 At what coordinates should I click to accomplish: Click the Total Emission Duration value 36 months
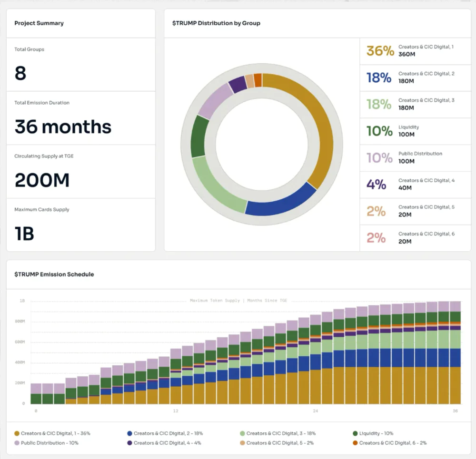[63, 127]
